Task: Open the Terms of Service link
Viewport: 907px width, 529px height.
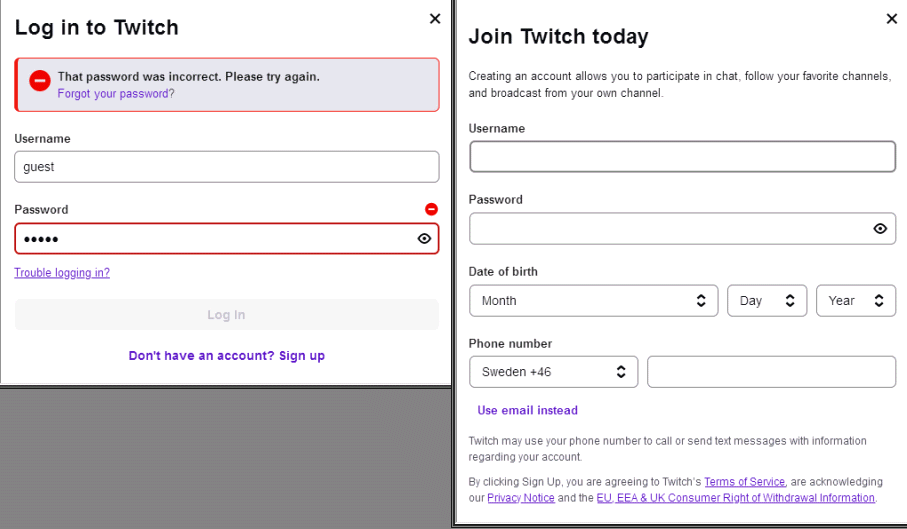Action: click(x=745, y=481)
